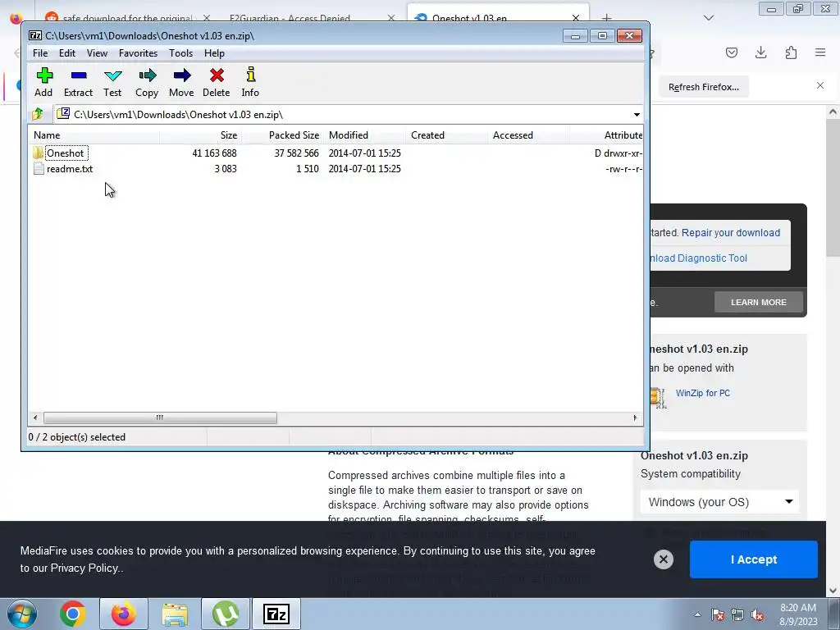Viewport: 840px width, 630px height.
Task: Click the horizontal scrollbar thumb in 7-Zip
Action: coord(160,418)
